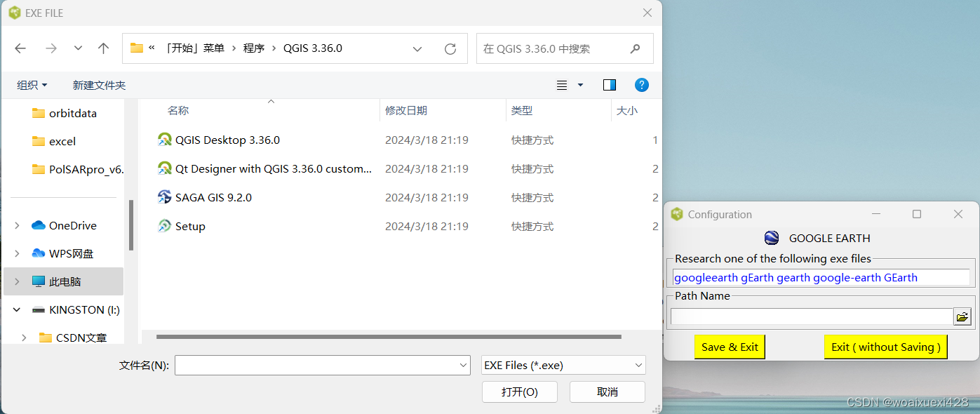Sort by 大小 column header

[626, 110]
